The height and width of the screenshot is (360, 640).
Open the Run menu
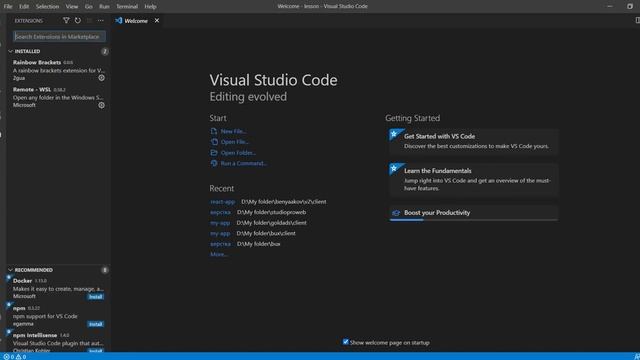[104, 6]
